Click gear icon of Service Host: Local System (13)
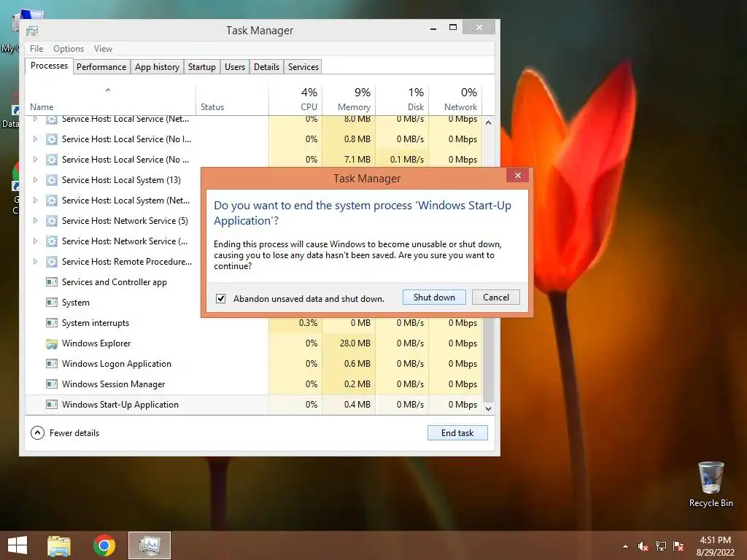 coord(52,180)
